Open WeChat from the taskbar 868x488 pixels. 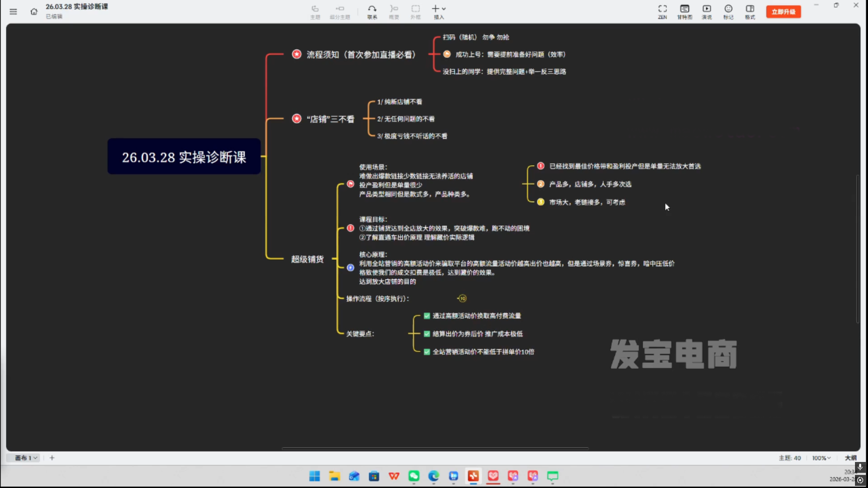414,476
